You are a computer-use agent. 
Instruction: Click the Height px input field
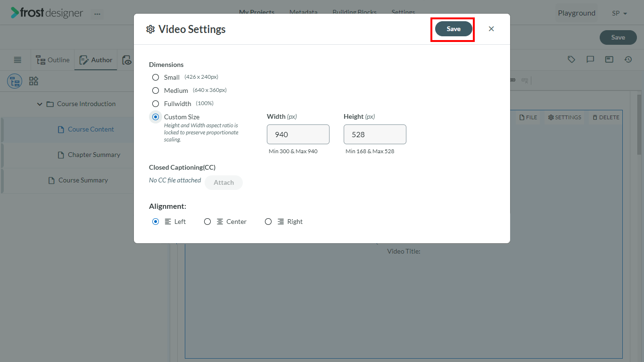[x=375, y=134]
